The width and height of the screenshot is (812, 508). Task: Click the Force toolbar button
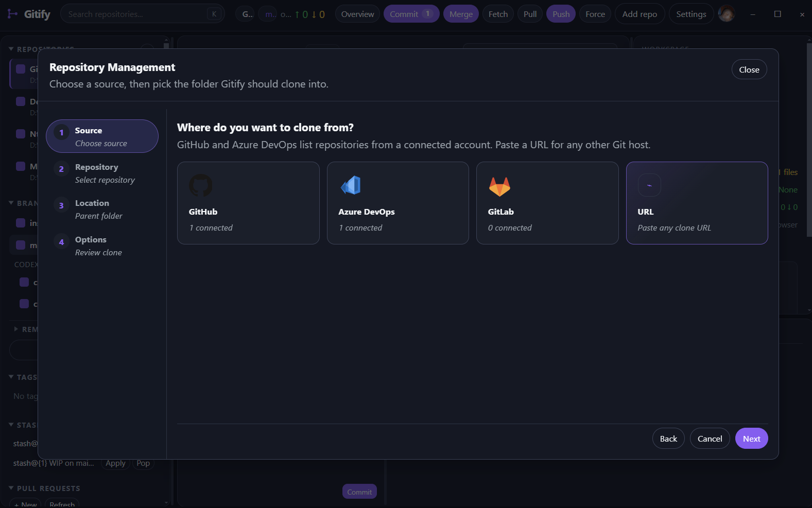(595, 14)
